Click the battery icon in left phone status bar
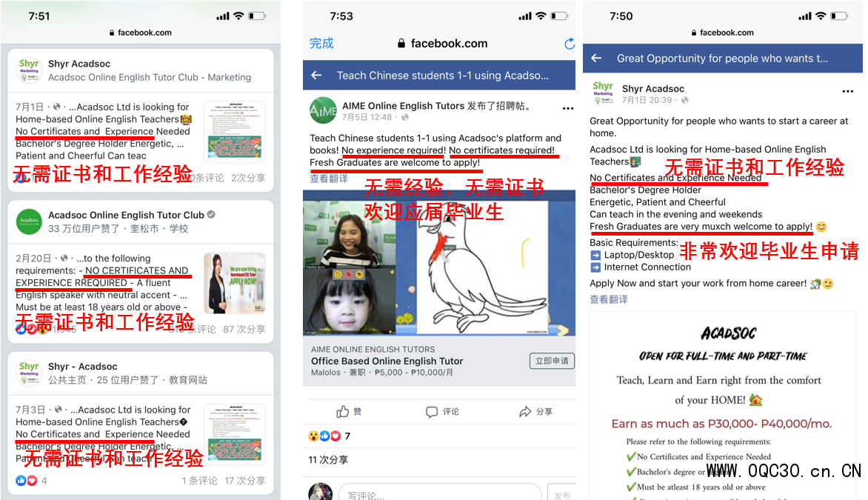The image size is (868, 500). click(257, 16)
